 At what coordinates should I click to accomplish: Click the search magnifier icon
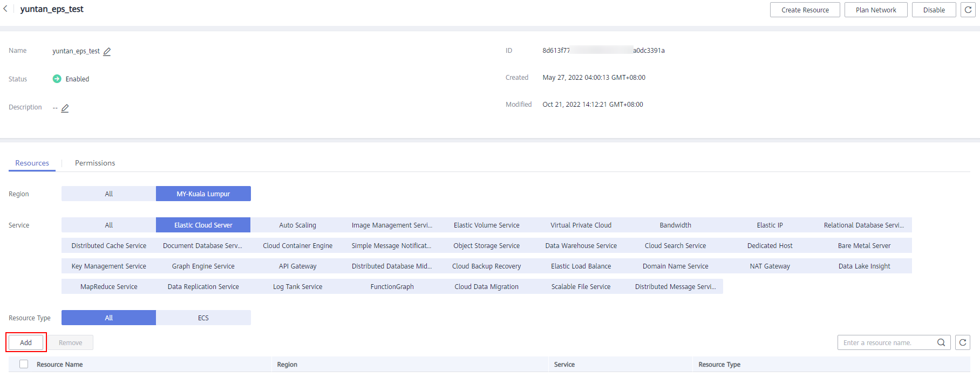tap(941, 342)
